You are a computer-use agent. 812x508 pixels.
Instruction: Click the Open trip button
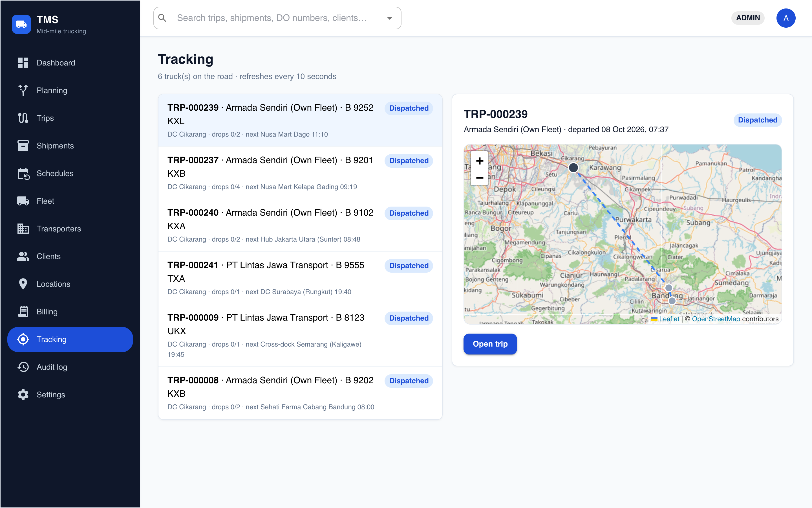(x=490, y=344)
